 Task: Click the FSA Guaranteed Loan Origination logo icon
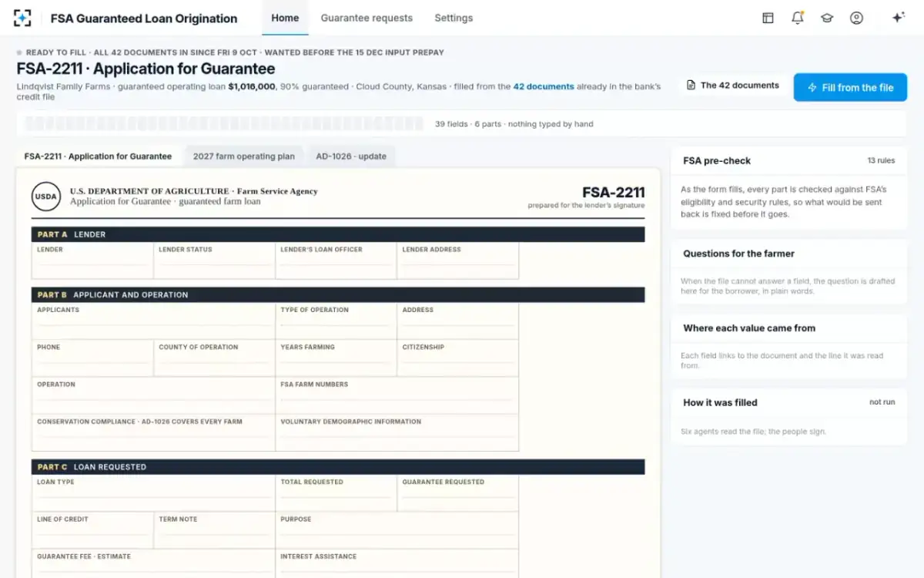pyautogui.click(x=22, y=18)
